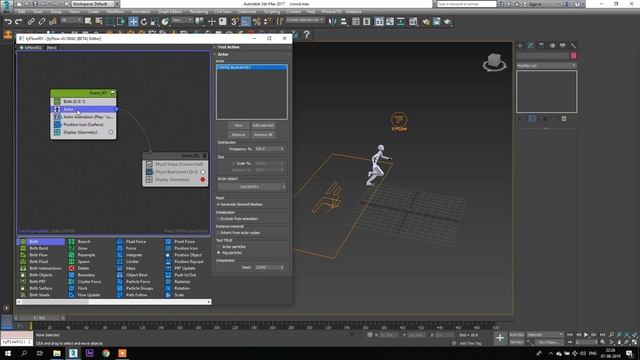Open the Graph Editors menu
This screenshot has width=640, height=360.
coord(170,12)
